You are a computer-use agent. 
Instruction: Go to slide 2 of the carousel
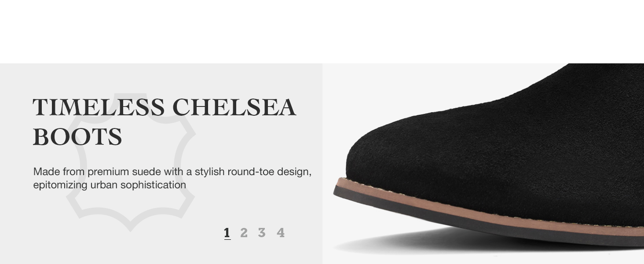(244, 233)
